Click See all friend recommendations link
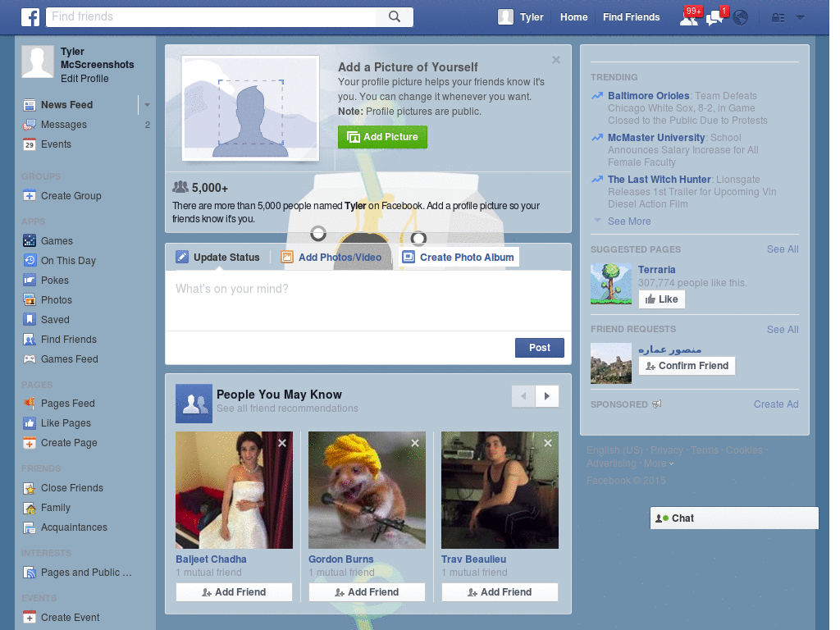840x630 pixels. [x=287, y=409]
